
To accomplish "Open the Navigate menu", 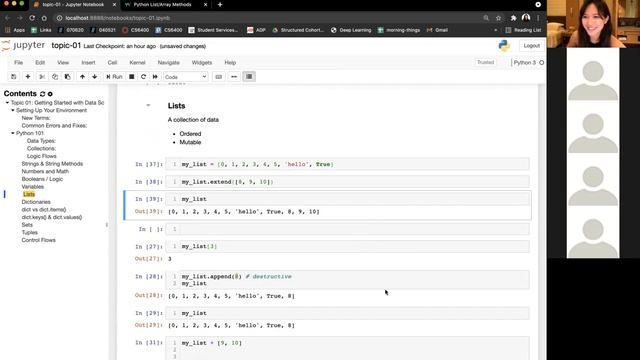I will coord(169,62).
